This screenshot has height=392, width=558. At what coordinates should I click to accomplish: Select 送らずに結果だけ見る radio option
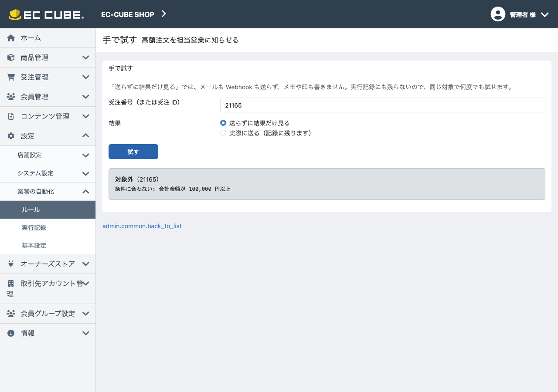[x=223, y=123]
